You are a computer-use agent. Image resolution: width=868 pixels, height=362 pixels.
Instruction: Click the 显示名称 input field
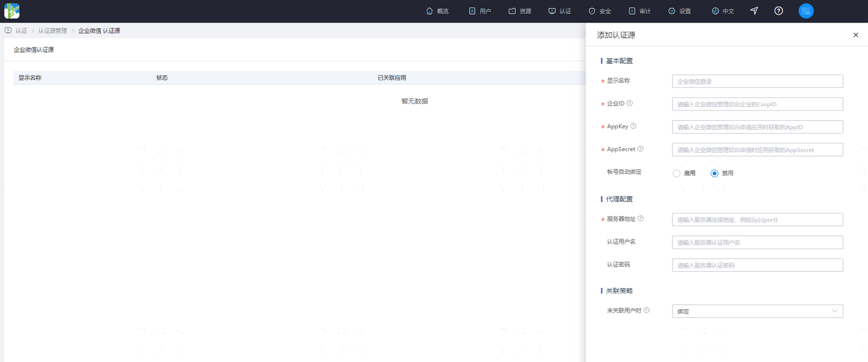[x=757, y=81]
